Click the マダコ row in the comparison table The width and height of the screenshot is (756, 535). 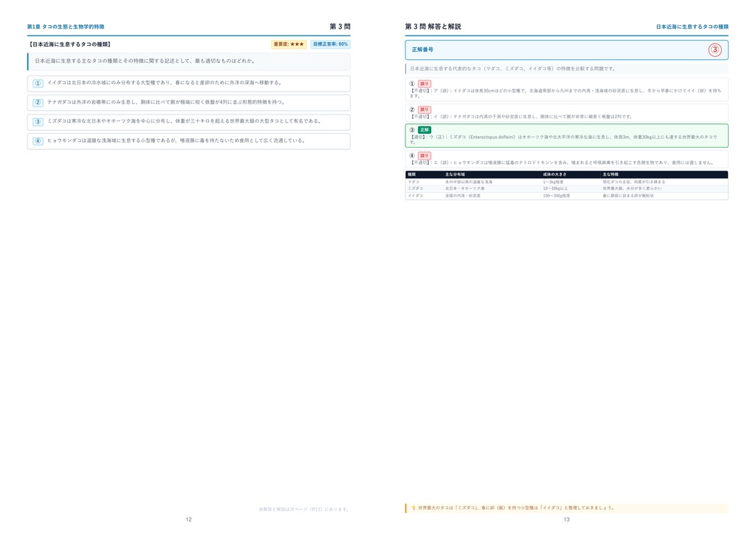click(x=566, y=183)
